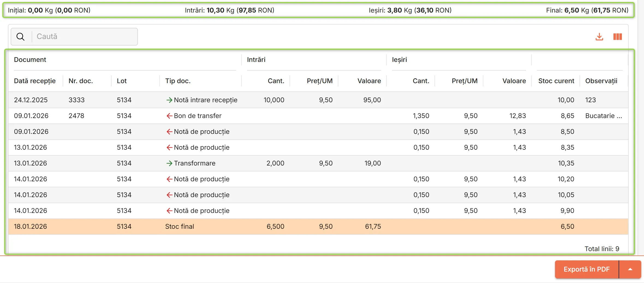This screenshot has width=644, height=283.
Task: Click entry quantity 2,000
Action: [x=275, y=163]
